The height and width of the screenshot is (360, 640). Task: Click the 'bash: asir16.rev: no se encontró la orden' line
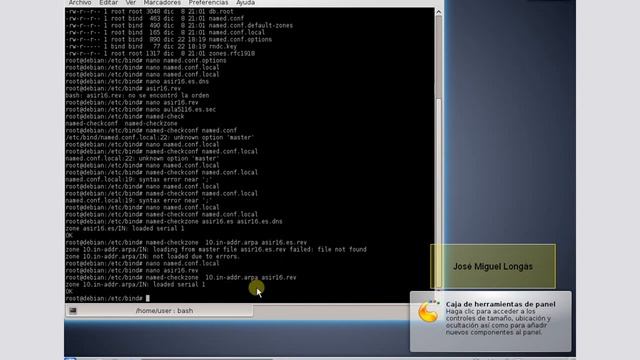137,96
